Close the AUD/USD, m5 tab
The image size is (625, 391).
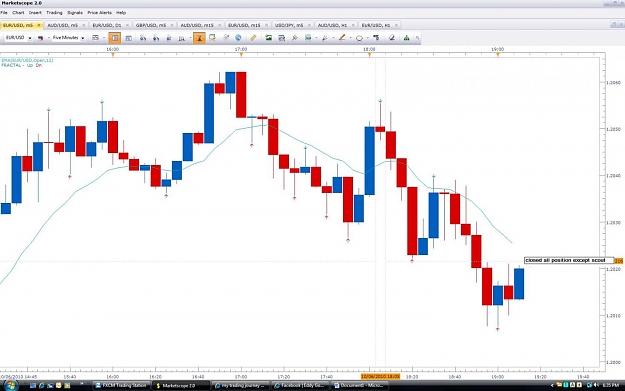click(x=83, y=25)
